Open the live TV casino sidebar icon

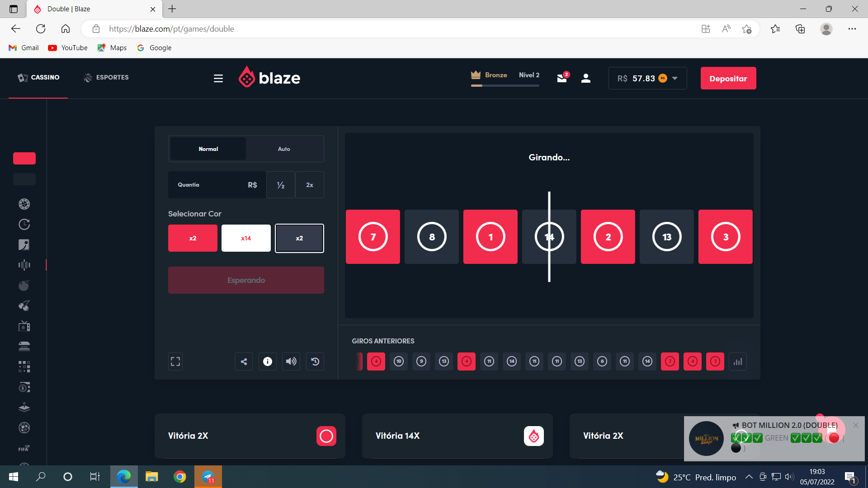[x=24, y=326]
